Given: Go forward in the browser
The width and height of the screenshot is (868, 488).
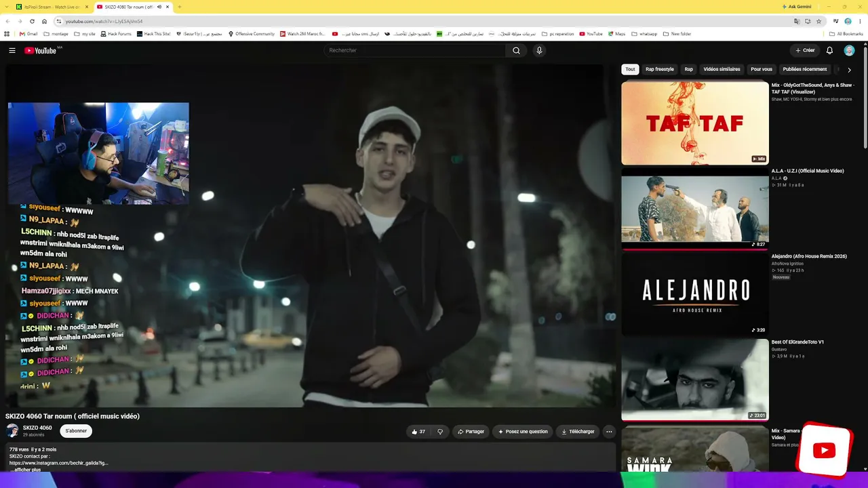Looking at the screenshot, I should 20,21.
